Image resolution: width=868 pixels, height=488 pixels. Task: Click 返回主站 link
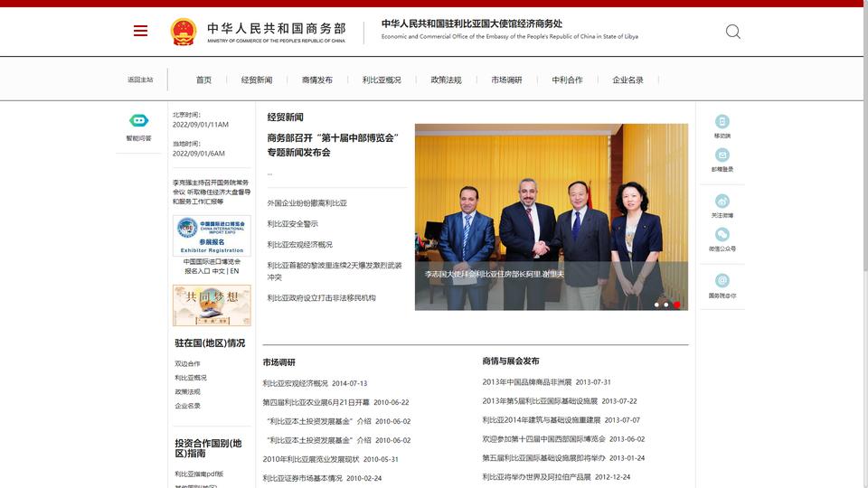point(140,80)
